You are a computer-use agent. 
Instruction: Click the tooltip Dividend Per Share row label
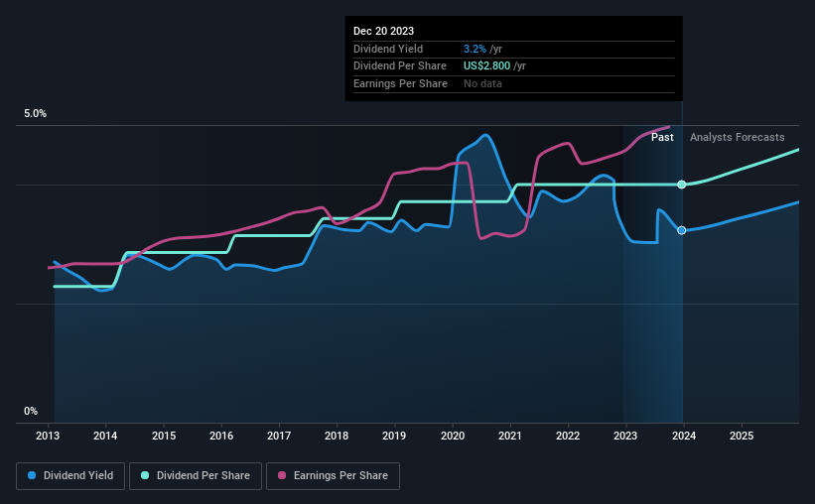pos(400,66)
